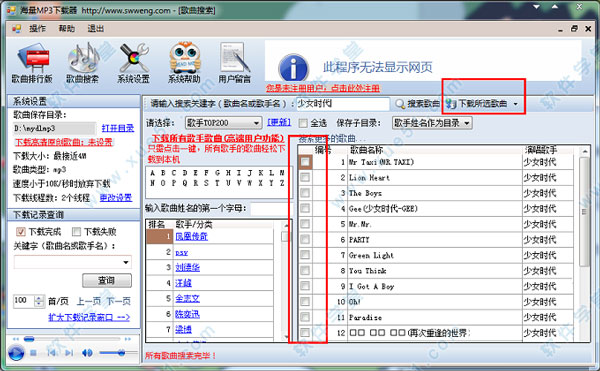Image resolution: width=600 pixels, height=371 pixels.
Task: Toggle the 全选 select-all checkbox
Action: point(303,123)
